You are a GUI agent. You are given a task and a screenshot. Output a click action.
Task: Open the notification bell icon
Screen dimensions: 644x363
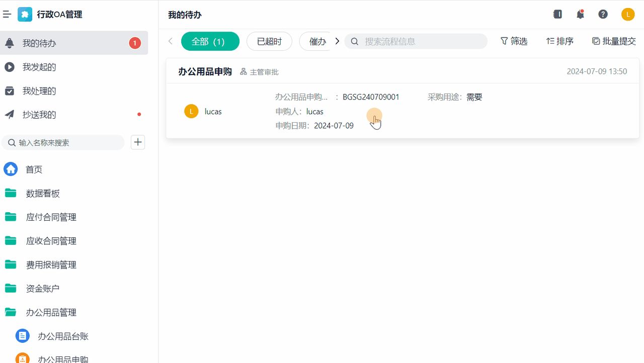point(580,14)
